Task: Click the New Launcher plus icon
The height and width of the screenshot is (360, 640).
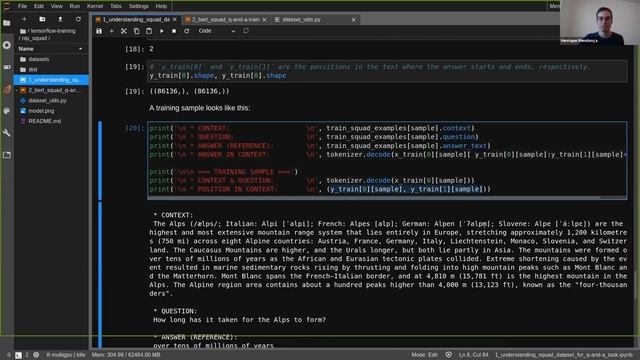Action: click(24, 19)
